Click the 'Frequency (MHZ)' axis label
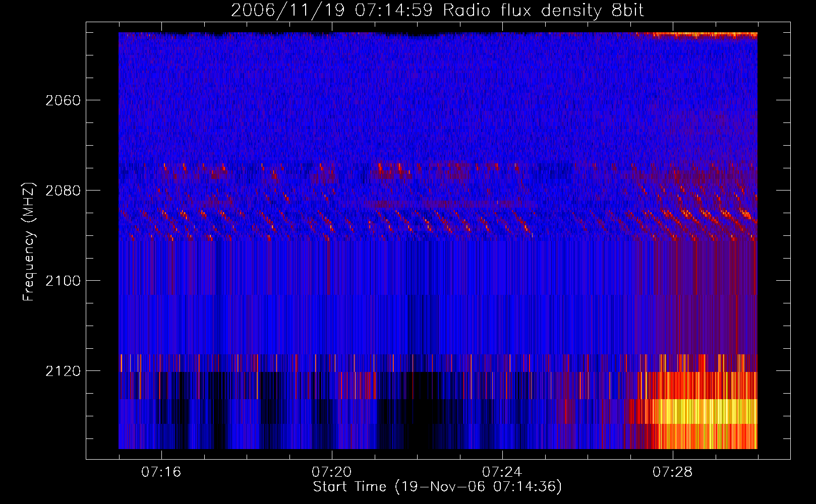The width and height of the screenshot is (816, 504). tap(29, 242)
